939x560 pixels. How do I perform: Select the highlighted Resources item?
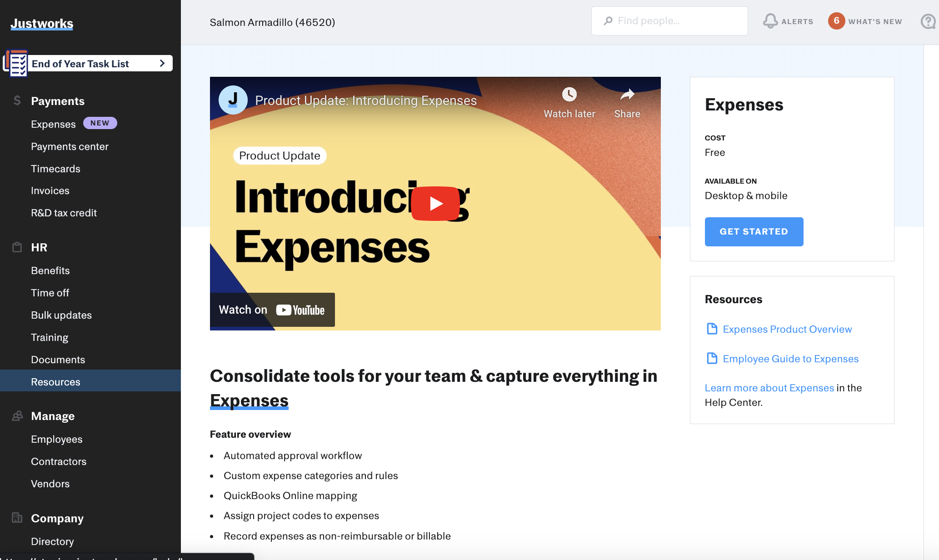(90, 381)
